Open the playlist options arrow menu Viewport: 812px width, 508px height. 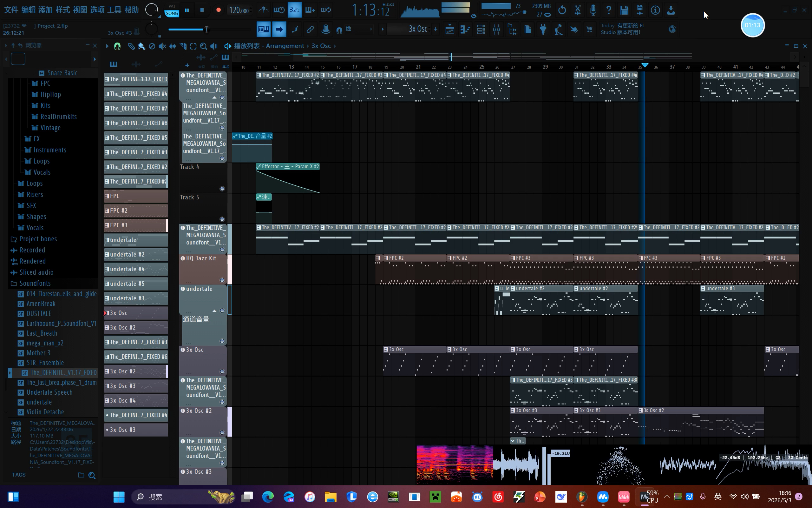107,46
